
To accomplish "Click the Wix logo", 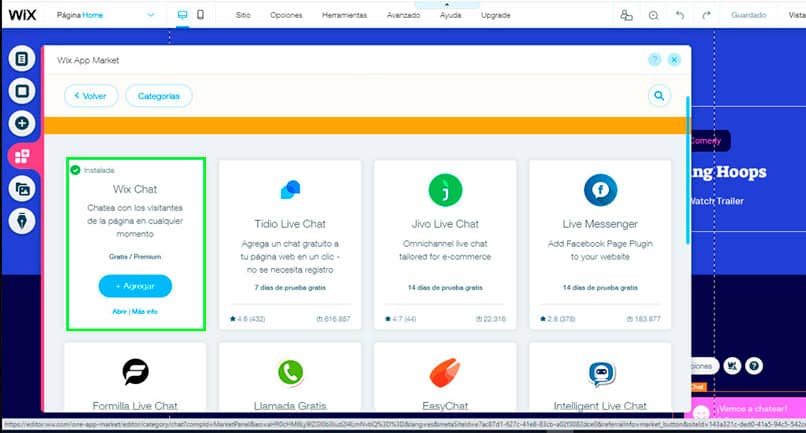I will pyautogui.click(x=22, y=15).
